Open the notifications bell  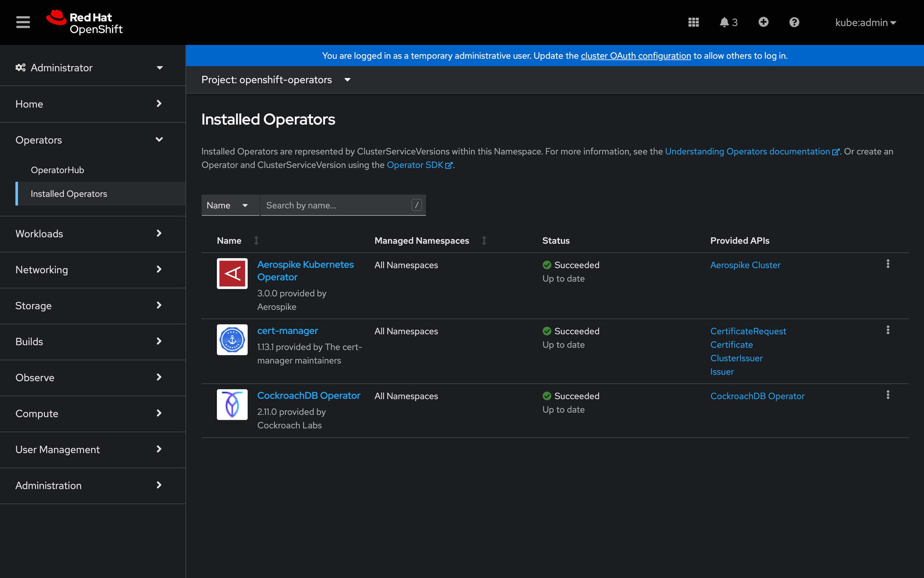pyautogui.click(x=728, y=22)
